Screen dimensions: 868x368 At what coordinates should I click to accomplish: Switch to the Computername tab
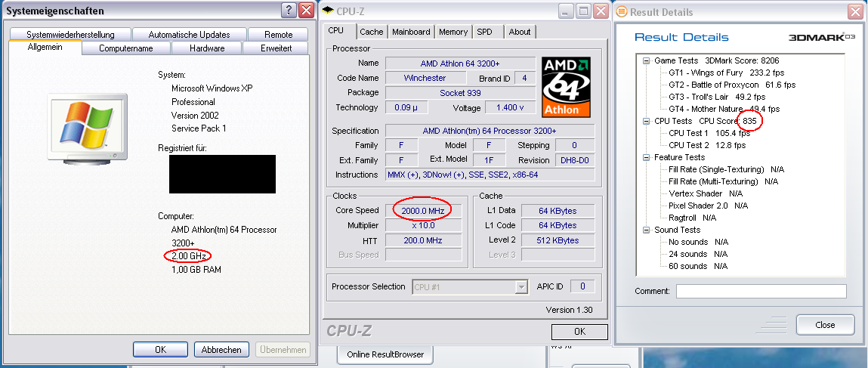coord(126,48)
